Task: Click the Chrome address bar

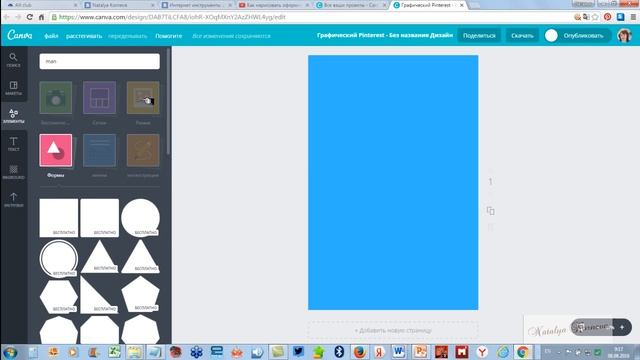Action: [310, 17]
